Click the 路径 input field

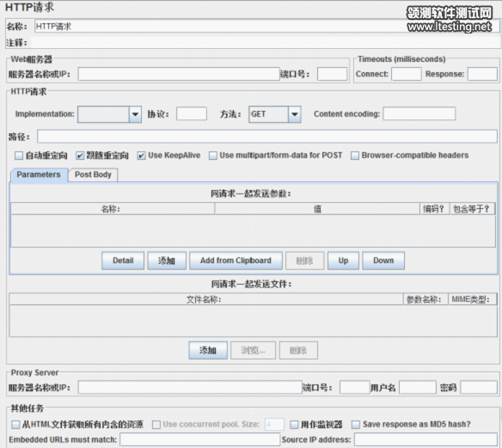click(267, 137)
